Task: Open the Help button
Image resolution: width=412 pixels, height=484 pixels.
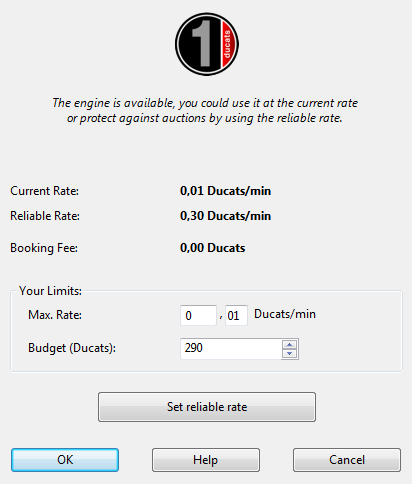Action: tap(206, 460)
